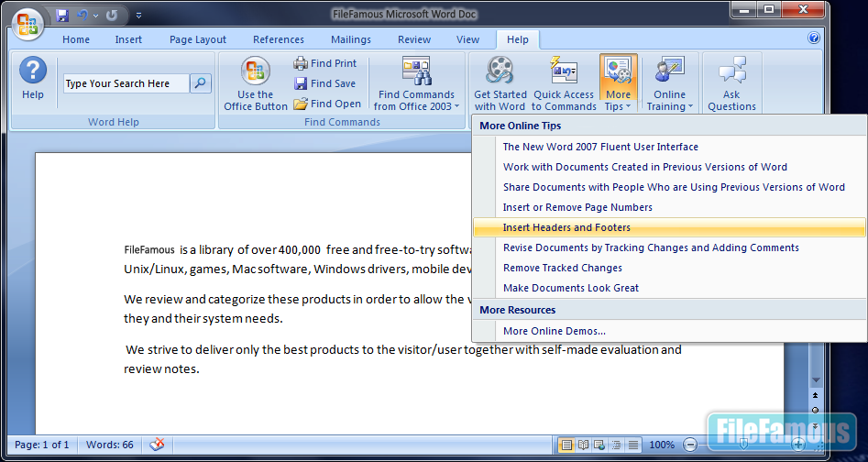
Task: Jump to previous page with double-up arrows
Action: (x=816, y=396)
